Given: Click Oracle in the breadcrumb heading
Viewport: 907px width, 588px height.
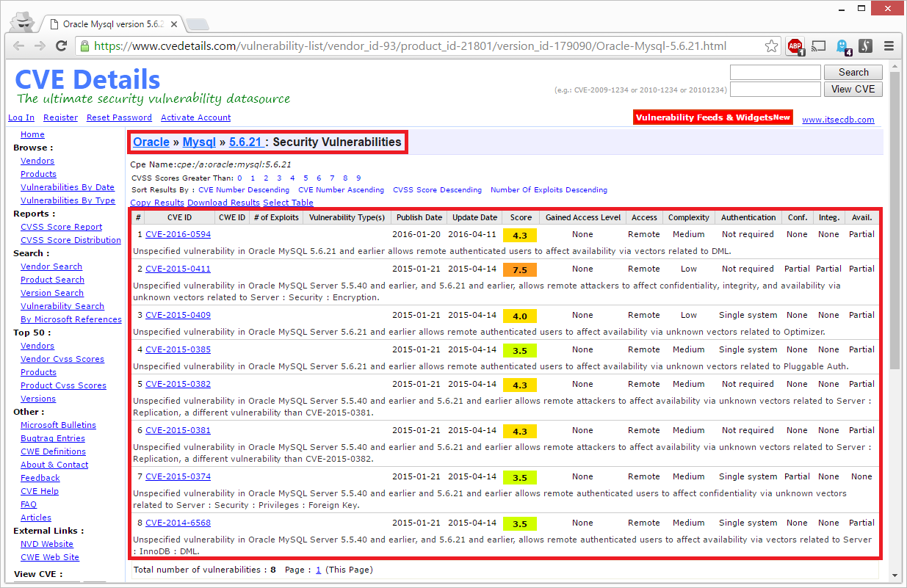Looking at the screenshot, I should pyautogui.click(x=151, y=142).
